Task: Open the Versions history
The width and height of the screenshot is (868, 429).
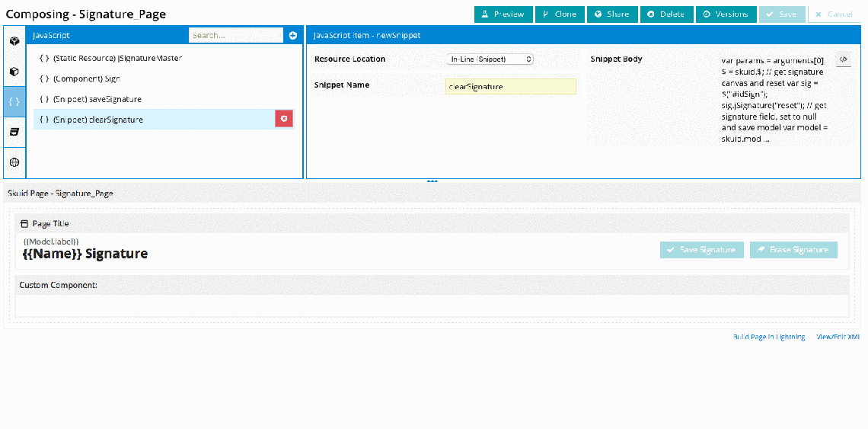Action: point(726,14)
